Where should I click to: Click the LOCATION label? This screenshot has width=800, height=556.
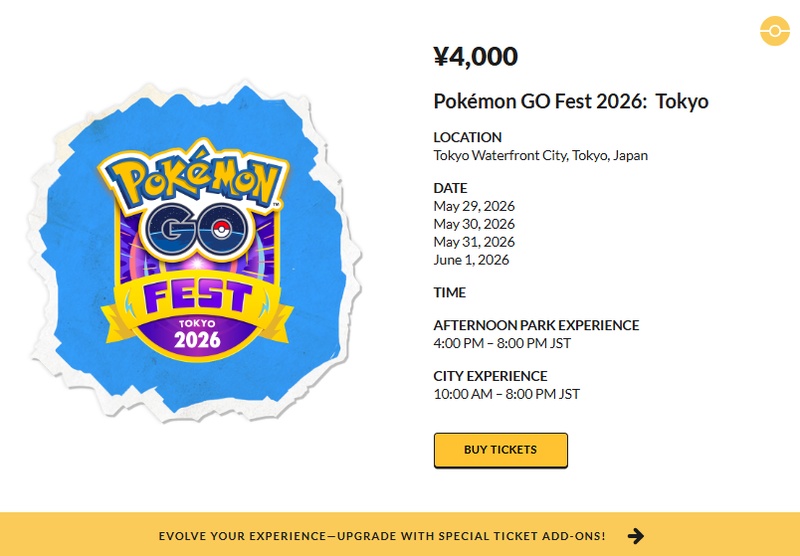click(x=467, y=137)
